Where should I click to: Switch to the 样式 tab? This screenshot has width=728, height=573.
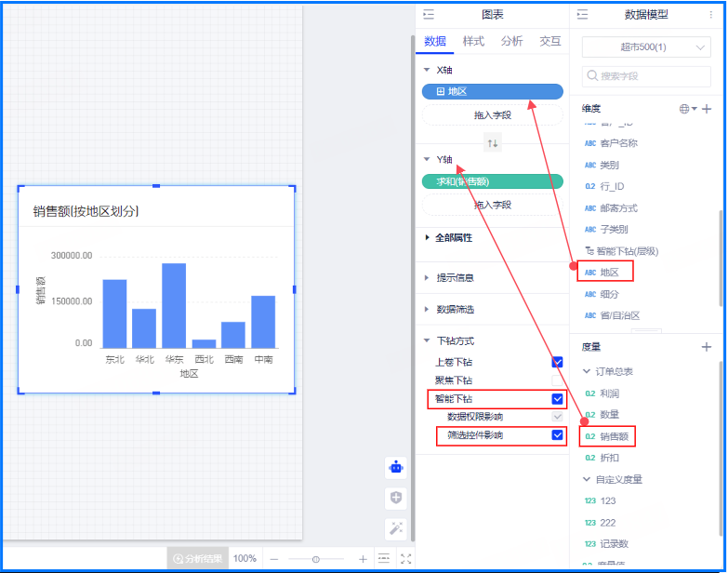(x=473, y=41)
